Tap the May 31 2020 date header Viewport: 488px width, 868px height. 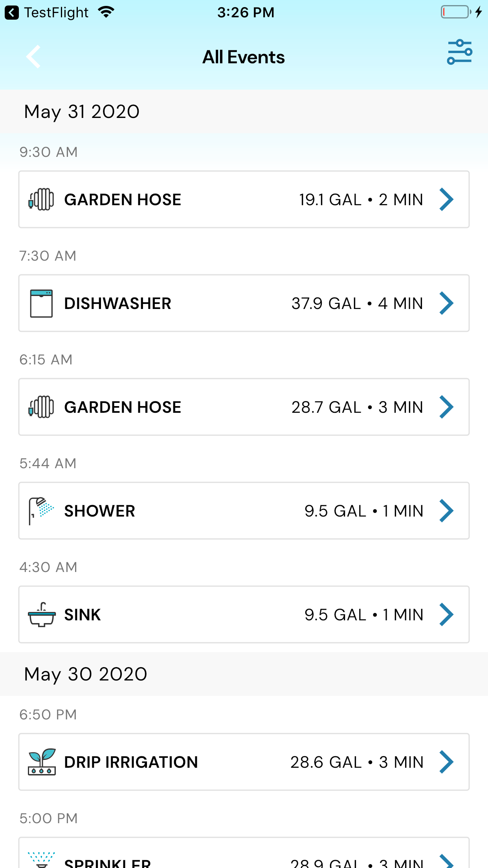click(x=82, y=112)
